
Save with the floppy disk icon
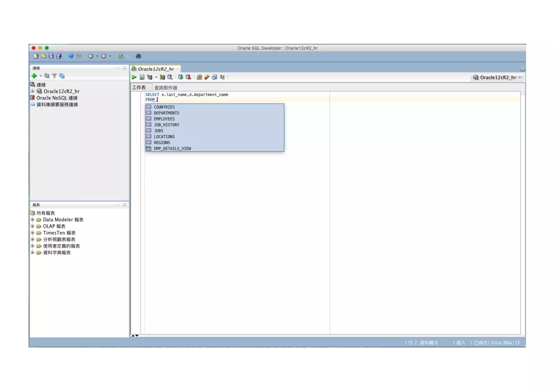click(51, 56)
